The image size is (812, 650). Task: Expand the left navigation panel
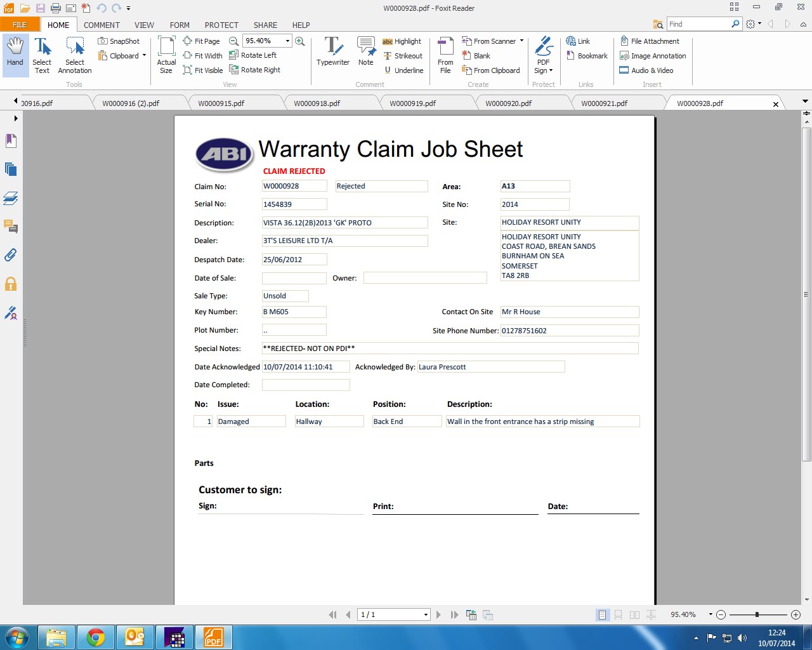(16, 118)
